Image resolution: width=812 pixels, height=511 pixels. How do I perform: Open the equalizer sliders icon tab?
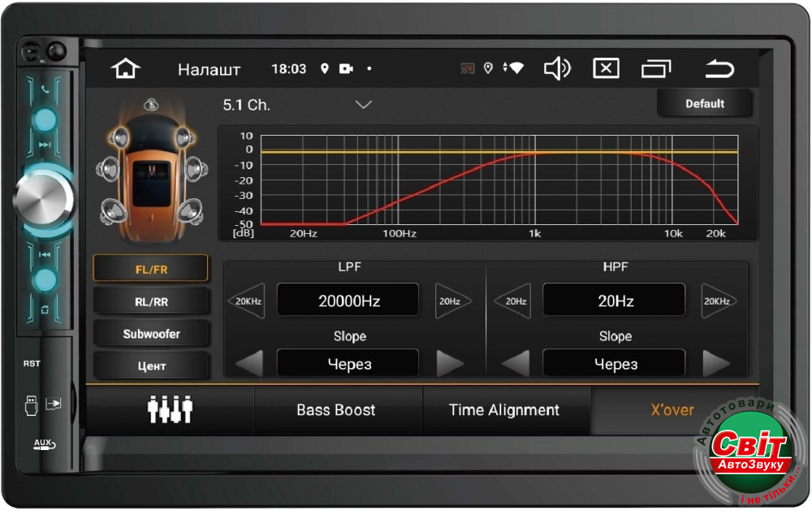point(170,410)
